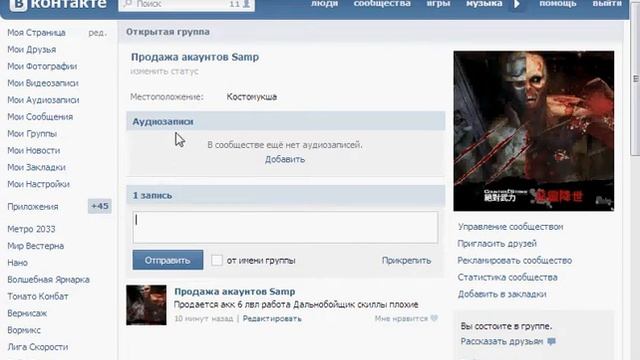Click the Отправить button
This screenshot has height=360, width=640.
click(168, 260)
